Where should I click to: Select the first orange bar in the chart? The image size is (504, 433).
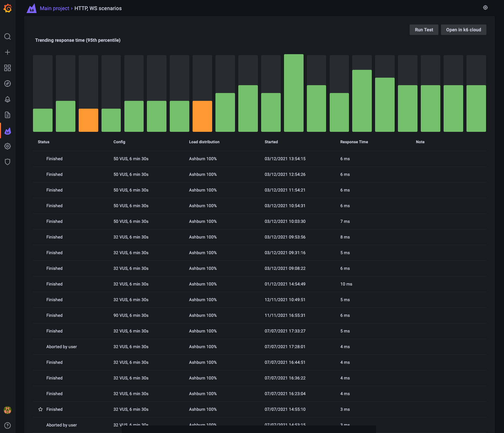[88, 120]
